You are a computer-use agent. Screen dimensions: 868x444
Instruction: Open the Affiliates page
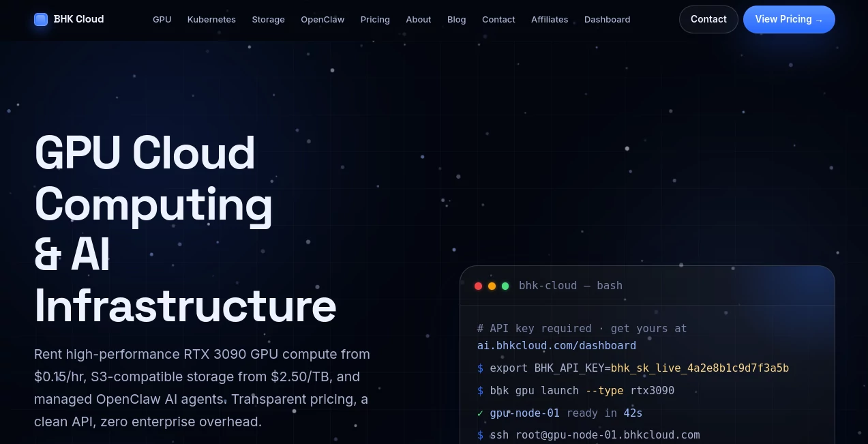pyautogui.click(x=550, y=19)
